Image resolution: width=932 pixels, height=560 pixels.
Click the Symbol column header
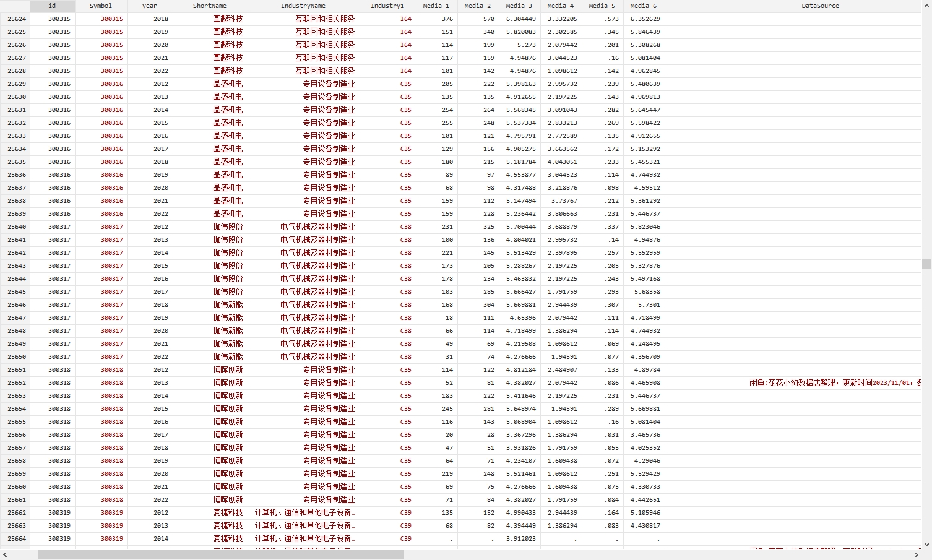point(101,6)
